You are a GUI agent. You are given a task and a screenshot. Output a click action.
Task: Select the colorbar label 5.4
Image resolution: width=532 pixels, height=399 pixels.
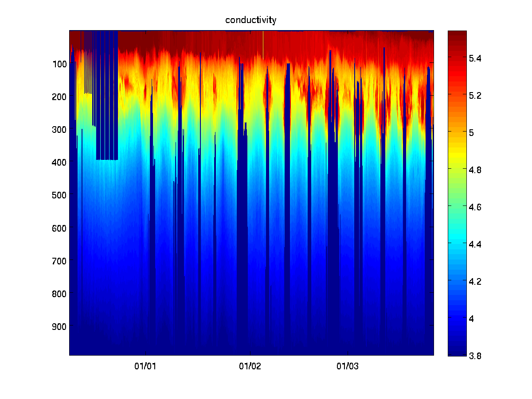[x=476, y=58]
